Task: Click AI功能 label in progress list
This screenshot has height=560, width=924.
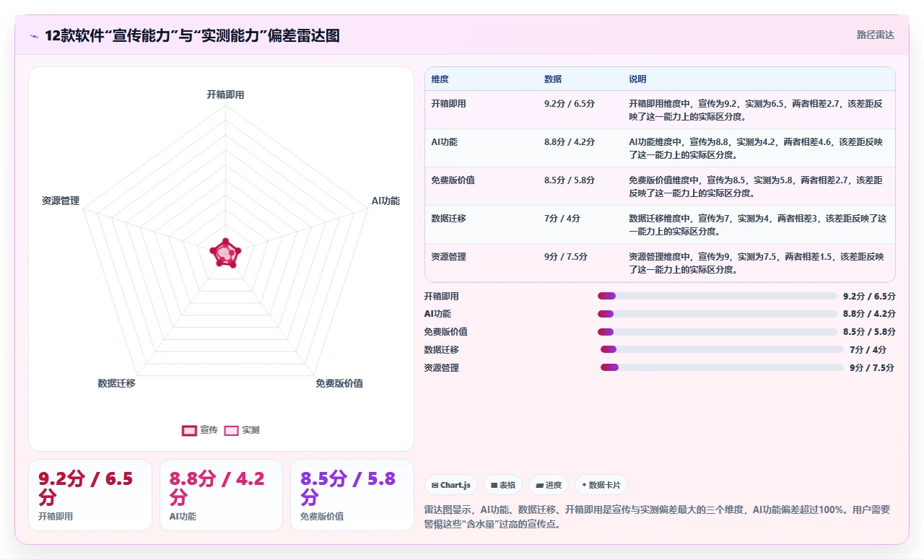Action: click(437, 314)
